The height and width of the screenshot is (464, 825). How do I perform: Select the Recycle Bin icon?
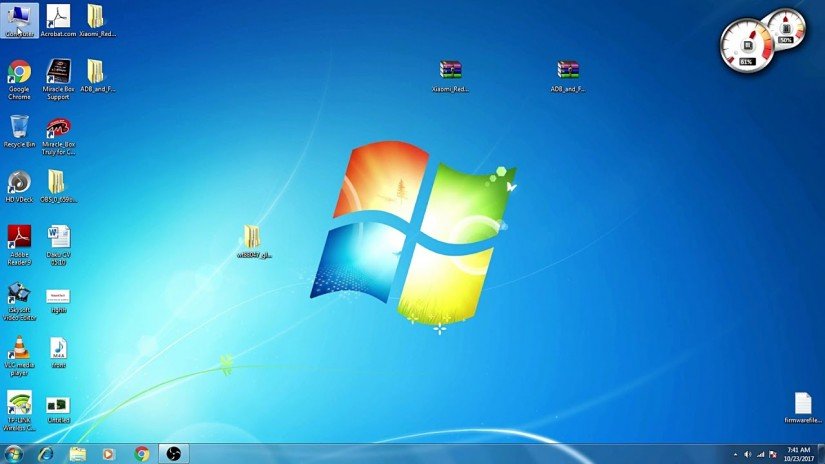point(19,132)
